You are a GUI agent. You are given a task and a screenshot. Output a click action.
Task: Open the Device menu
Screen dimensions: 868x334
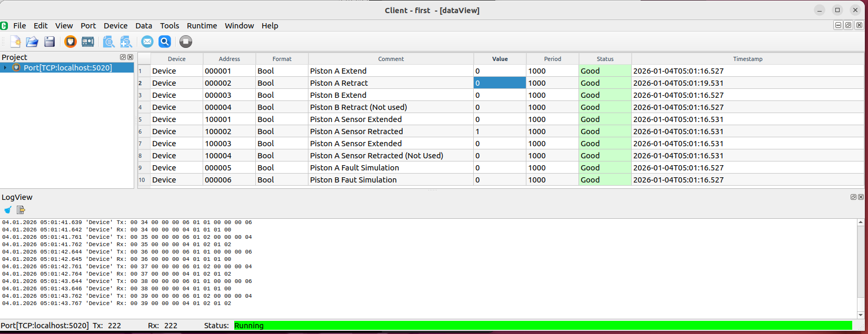pos(115,26)
